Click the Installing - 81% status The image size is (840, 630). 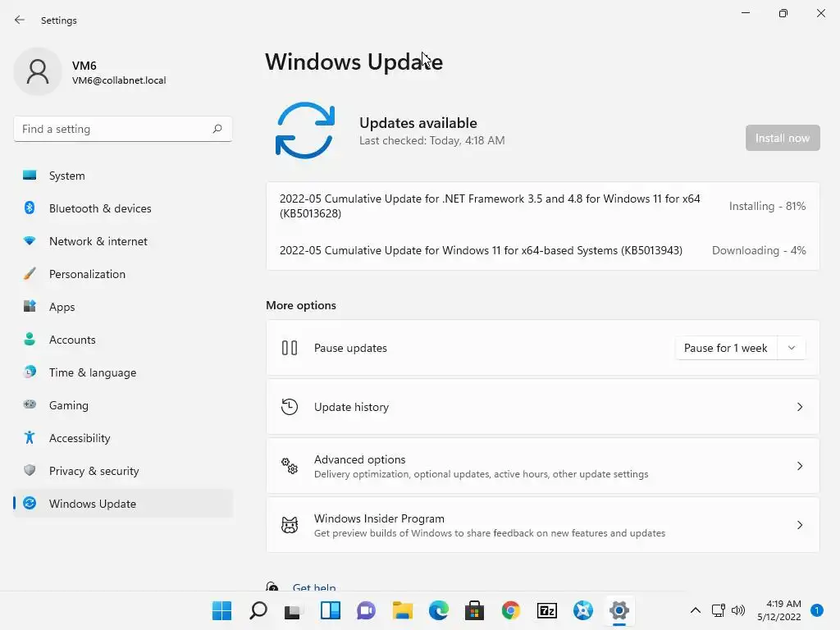point(767,206)
